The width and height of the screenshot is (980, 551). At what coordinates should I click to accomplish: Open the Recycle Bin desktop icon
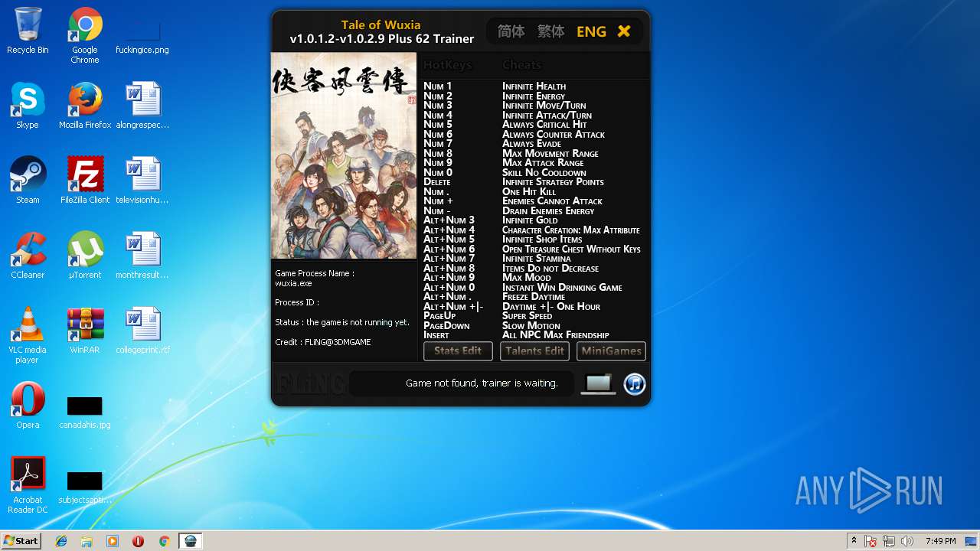(x=28, y=31)
